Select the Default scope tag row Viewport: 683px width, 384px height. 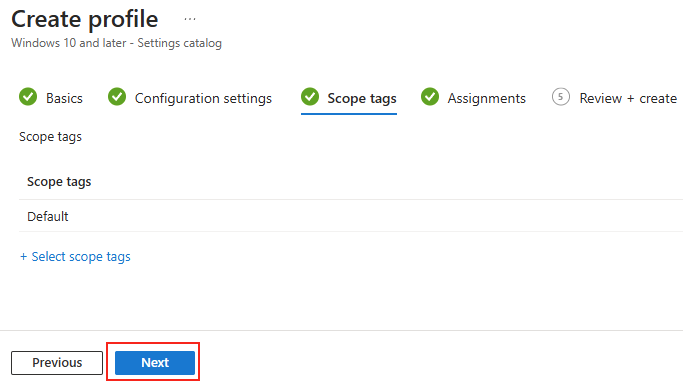pyautogui.click(x=351, y=216)
